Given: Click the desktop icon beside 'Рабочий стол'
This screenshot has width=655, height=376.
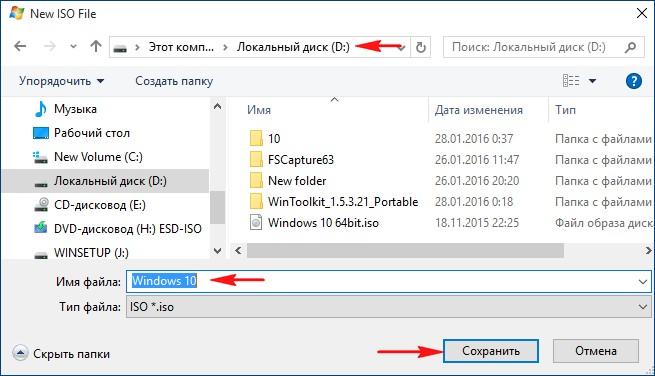Looking at the screenshot, I should tap(41, 133).
